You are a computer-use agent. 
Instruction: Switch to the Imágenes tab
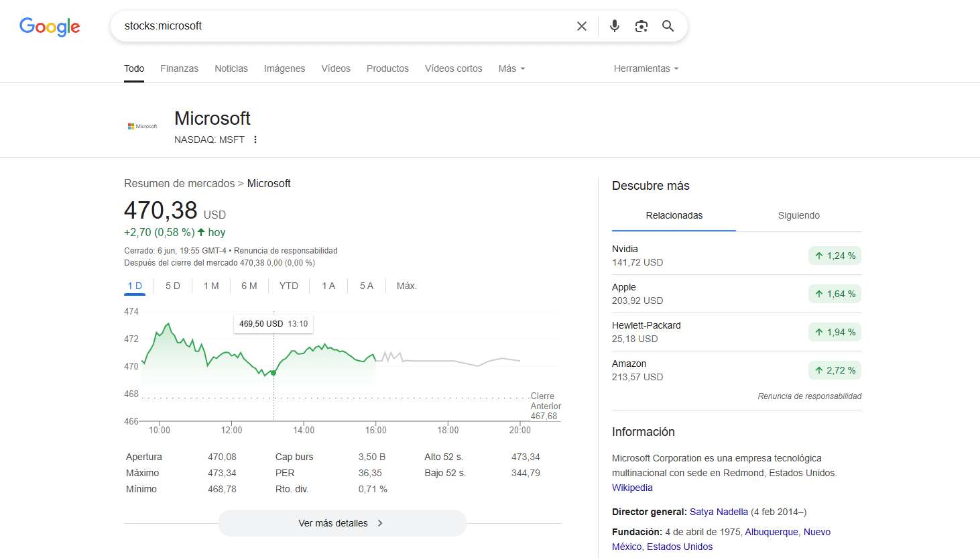(x=284, y=68)
